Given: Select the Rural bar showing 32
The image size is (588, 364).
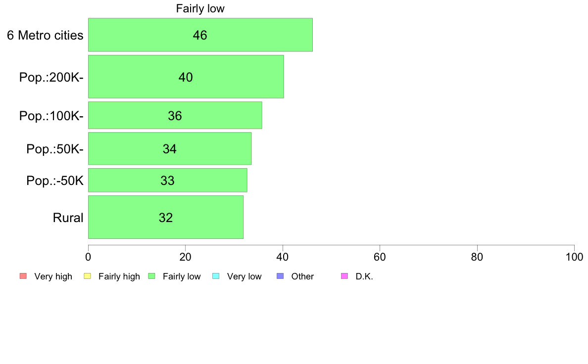Looking at the screenshot, I should tap(166, 218).
